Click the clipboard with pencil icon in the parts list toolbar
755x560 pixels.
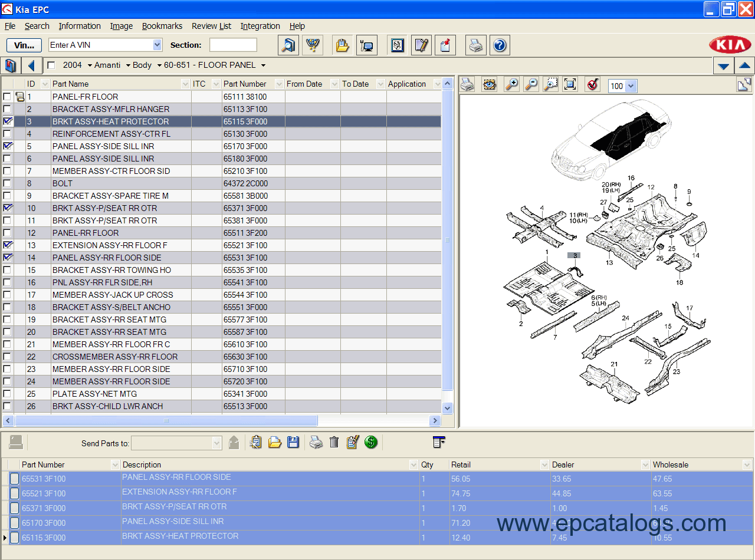[x=353, y=442]
